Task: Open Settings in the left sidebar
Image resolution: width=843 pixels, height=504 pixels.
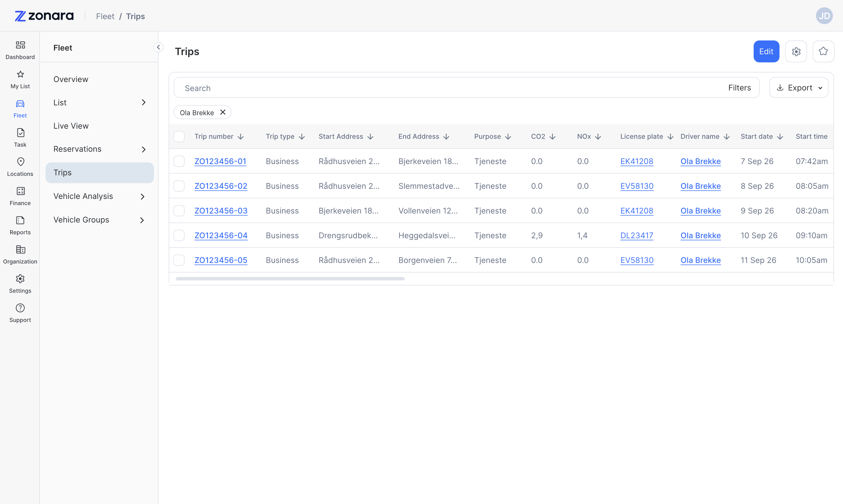Action: [x=20, y=284]
